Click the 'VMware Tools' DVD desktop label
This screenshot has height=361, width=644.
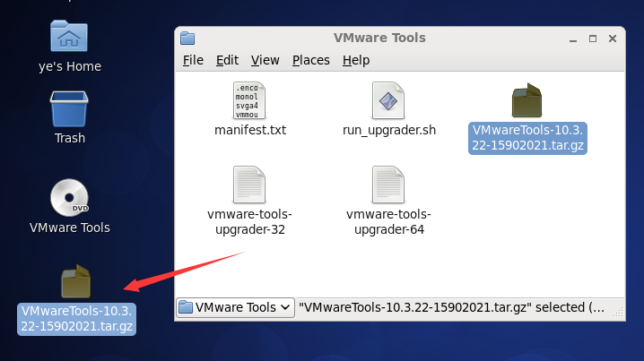(x=70, y=228)
